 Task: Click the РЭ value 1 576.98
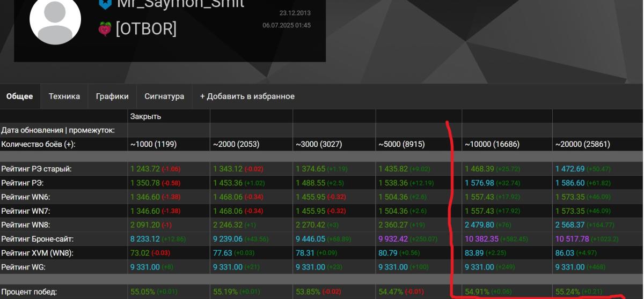pyautogui.click(x=480, y=183)
